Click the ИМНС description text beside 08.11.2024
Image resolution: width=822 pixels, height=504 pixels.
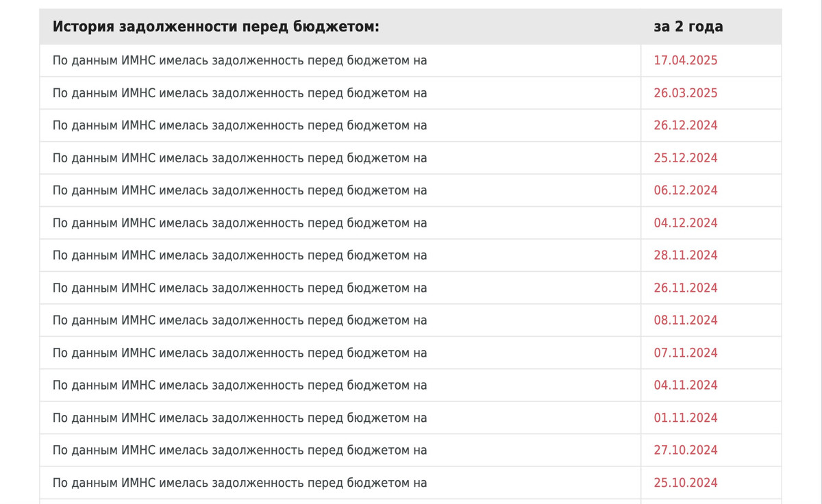click(x=239, y=320)
